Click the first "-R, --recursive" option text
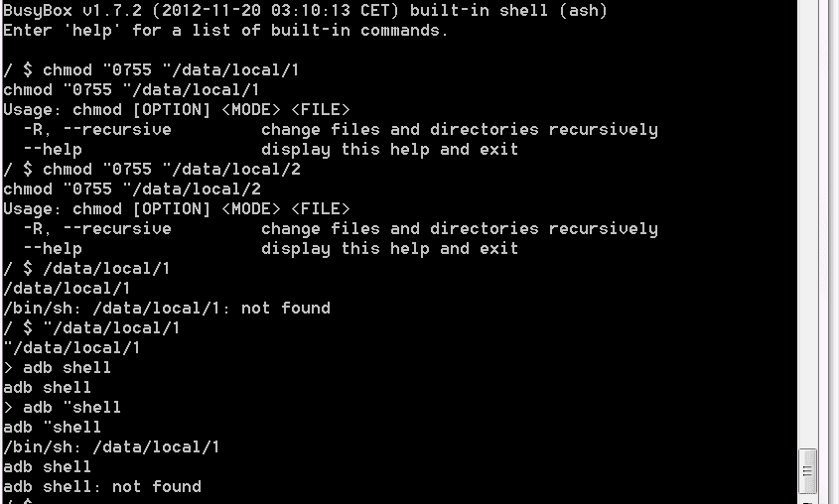 point(97,129)
